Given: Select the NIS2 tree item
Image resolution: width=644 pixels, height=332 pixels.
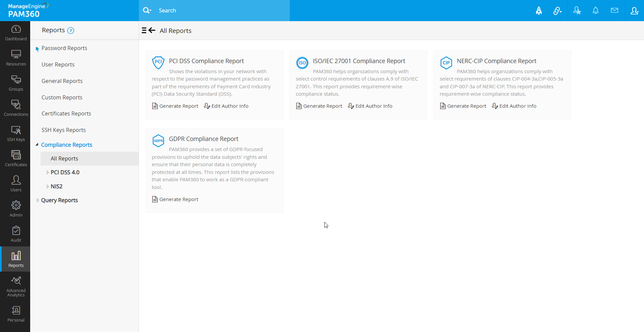Looking at the screenshot, I should pos(57,186).
